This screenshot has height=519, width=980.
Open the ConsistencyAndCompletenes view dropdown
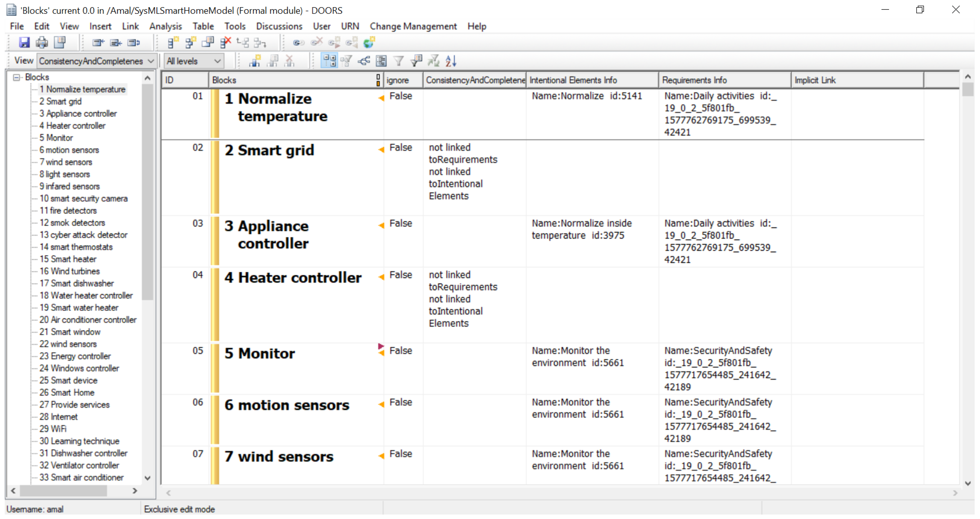tap(151, 61)
